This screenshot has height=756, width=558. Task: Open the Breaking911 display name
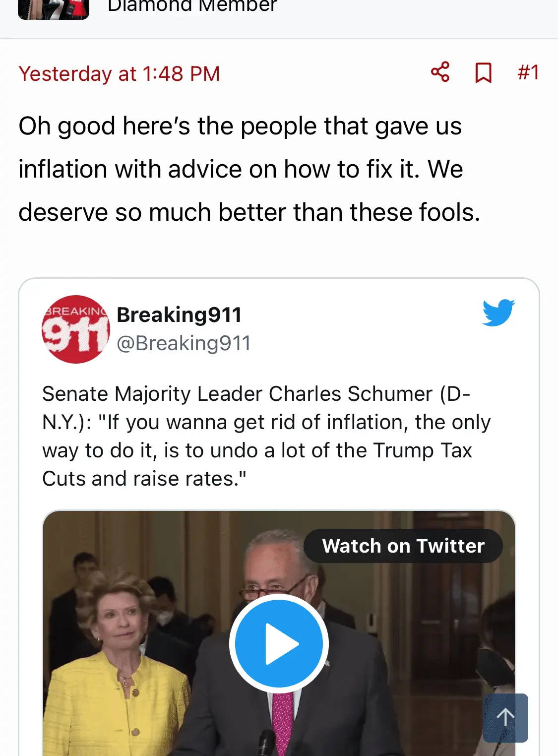click(x=179, y=315)
